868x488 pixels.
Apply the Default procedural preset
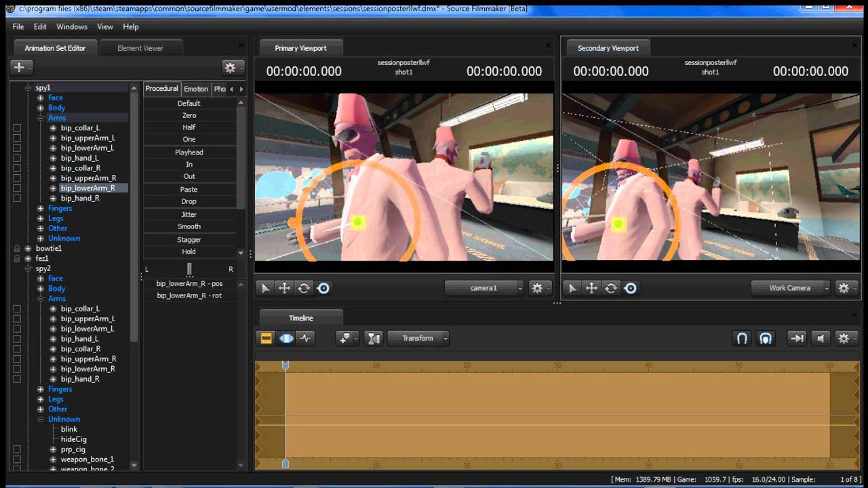click(189, 104)
